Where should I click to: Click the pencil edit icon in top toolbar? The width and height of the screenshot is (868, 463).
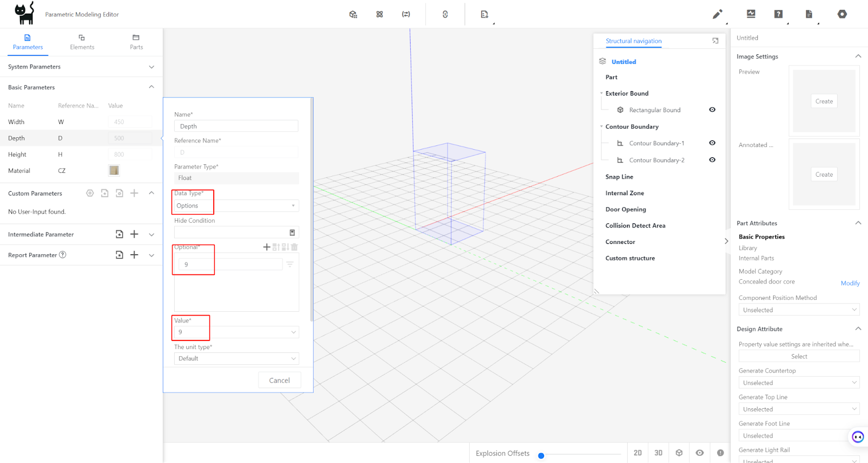pos(717,14)
